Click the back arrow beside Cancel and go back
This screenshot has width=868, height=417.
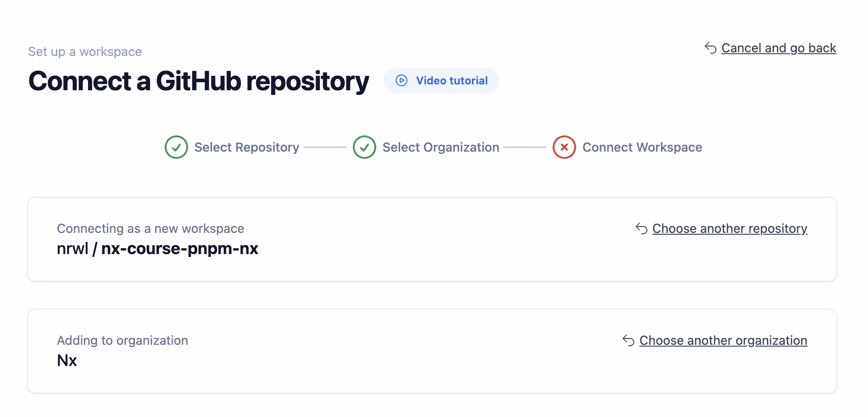(x=711, y=48)
